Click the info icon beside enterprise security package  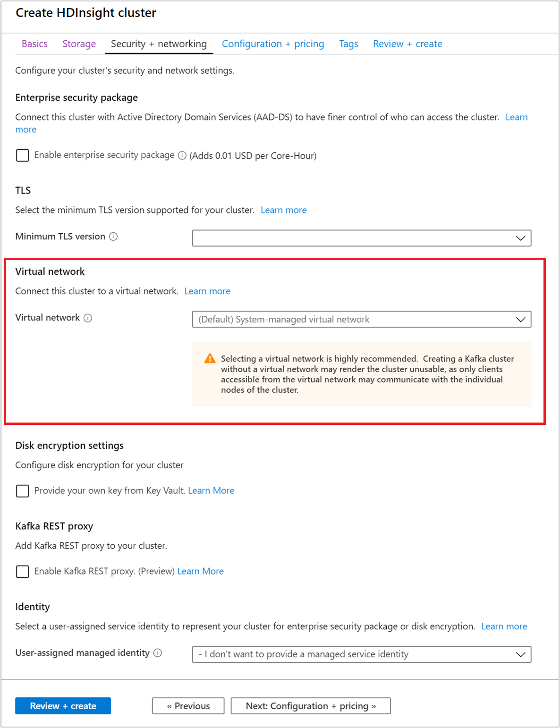(182, 155)
